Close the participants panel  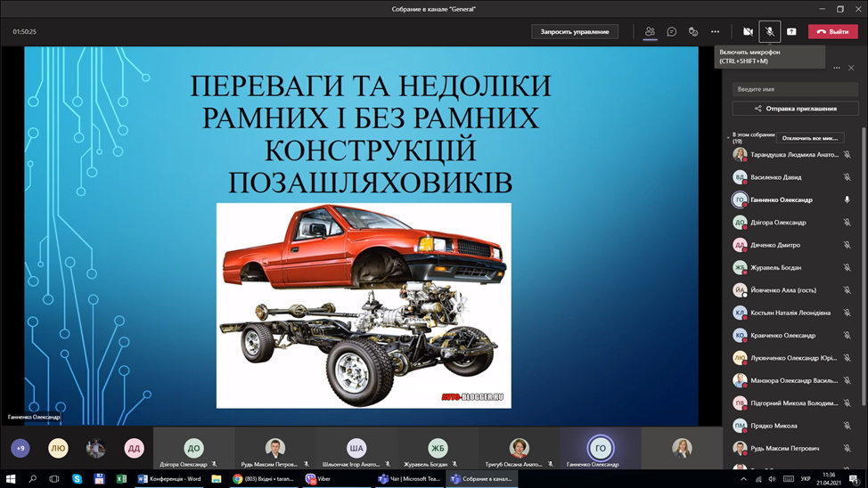click(x=851, y=68)
